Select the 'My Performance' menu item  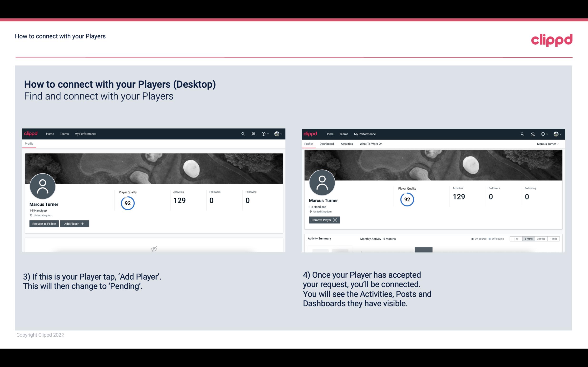click(x=85, y=133)
